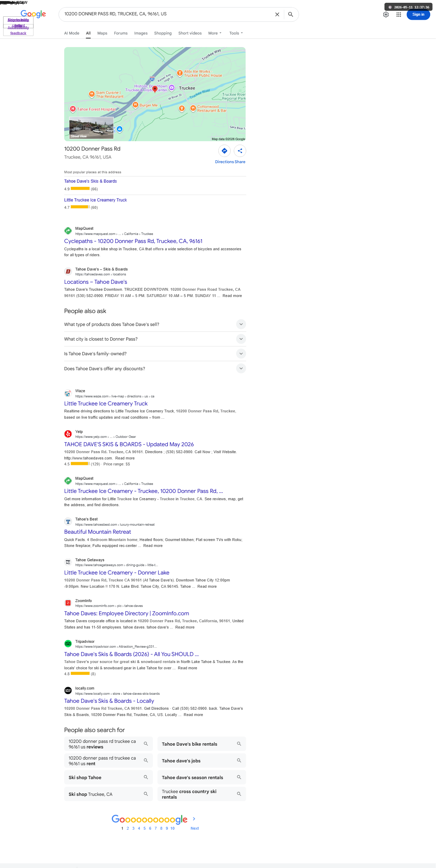Search 'Ski shop Truckee, CA' suggestion
This screenshot has width=441, height=868.
coord(109,794)
